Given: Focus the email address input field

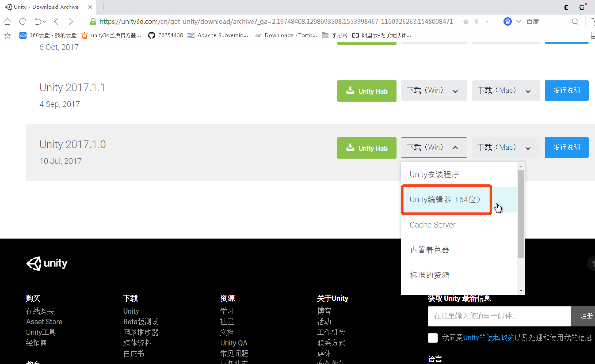Looking at the screenshot, I should pyautogui.click(x=499, y=316).
